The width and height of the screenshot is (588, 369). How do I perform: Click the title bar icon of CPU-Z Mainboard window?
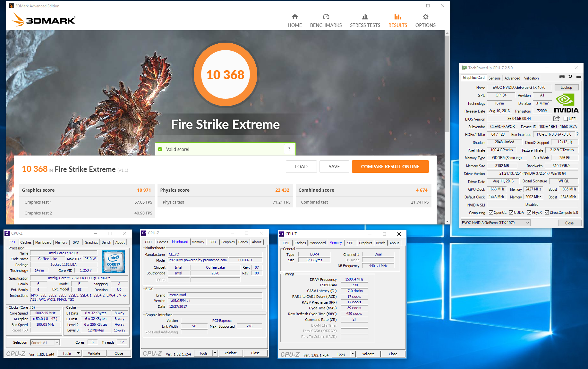coord(144,233)
